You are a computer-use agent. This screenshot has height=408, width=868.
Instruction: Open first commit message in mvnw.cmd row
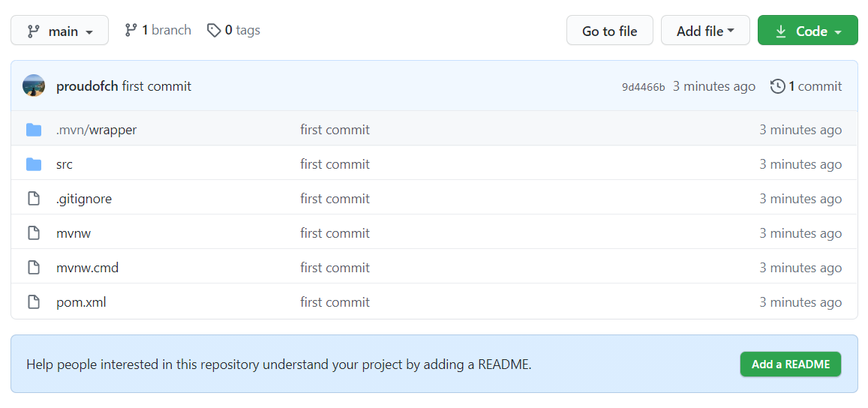coord(335,268)
